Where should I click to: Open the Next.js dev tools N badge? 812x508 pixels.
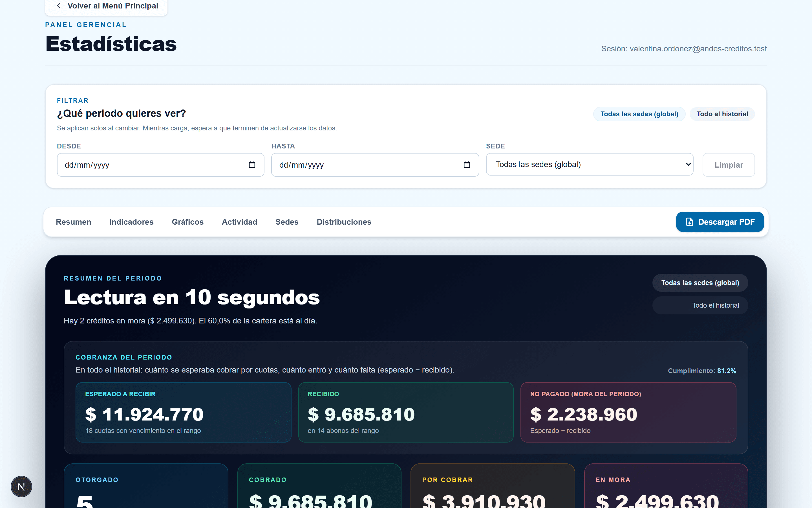[x=21, y=487]
